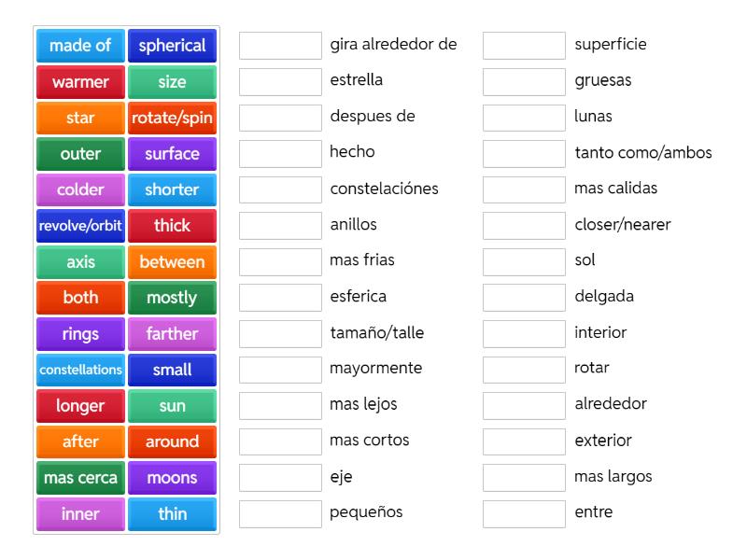Screen dimensions: 747x560
Task: Select the empty slot next to 'estrella'
Action: [280, 82]
